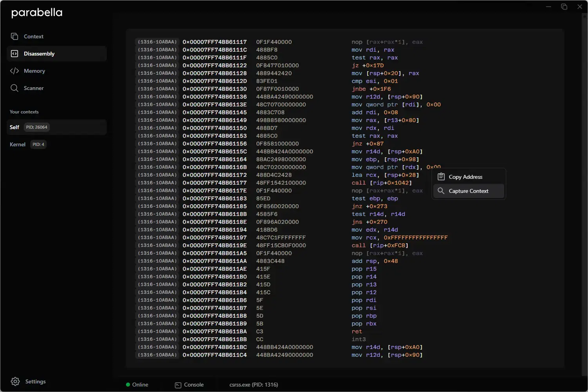
Task: Open Settings via the gear icon
Action: [15, 381]
